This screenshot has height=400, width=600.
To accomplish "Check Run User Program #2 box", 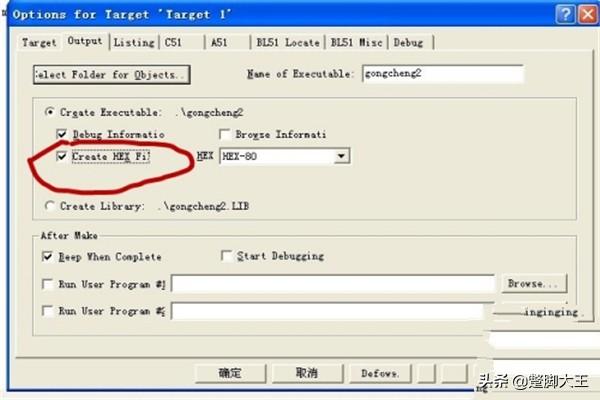I will (47, 310).
